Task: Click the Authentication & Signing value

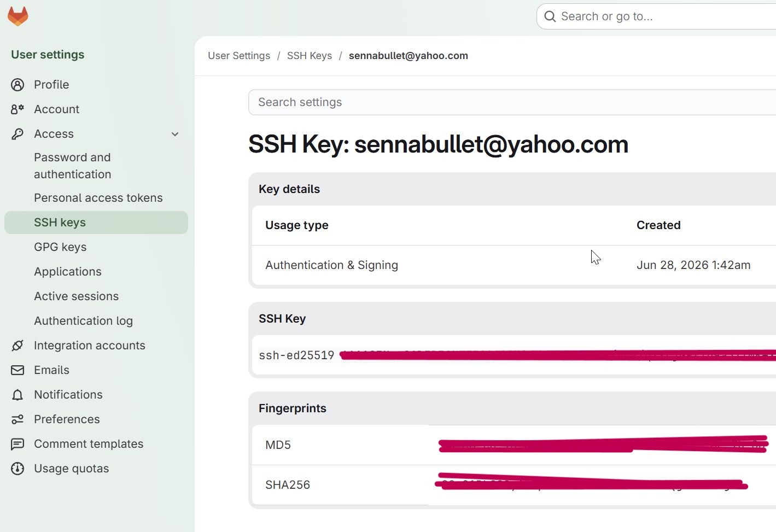Action: click(332, 265)
